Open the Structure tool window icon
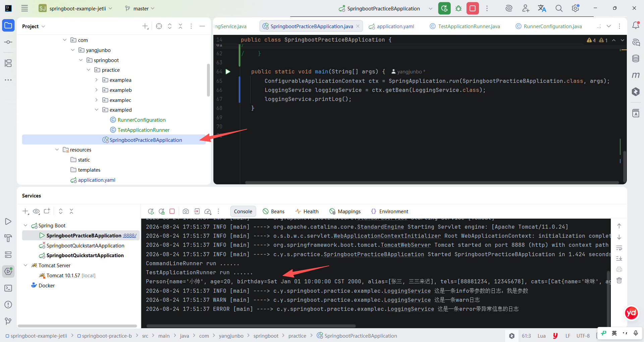This screenshot has width=644, height=342. (8, 63)
